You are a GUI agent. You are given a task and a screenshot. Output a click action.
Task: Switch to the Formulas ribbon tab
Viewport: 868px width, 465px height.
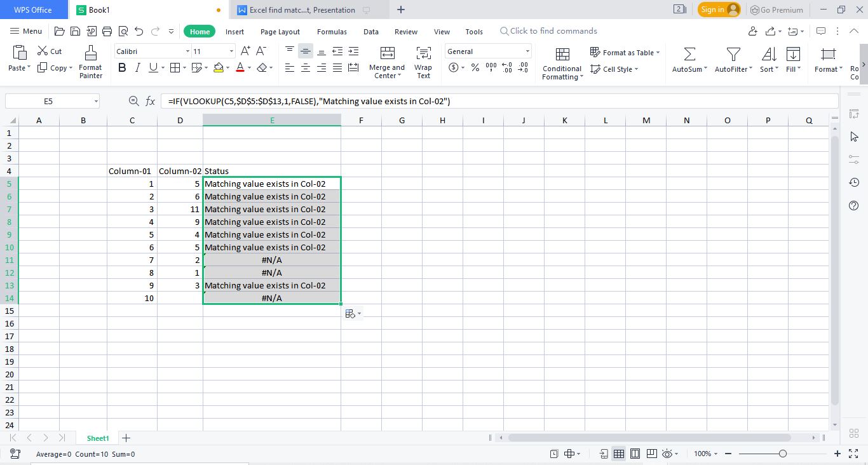332,31
